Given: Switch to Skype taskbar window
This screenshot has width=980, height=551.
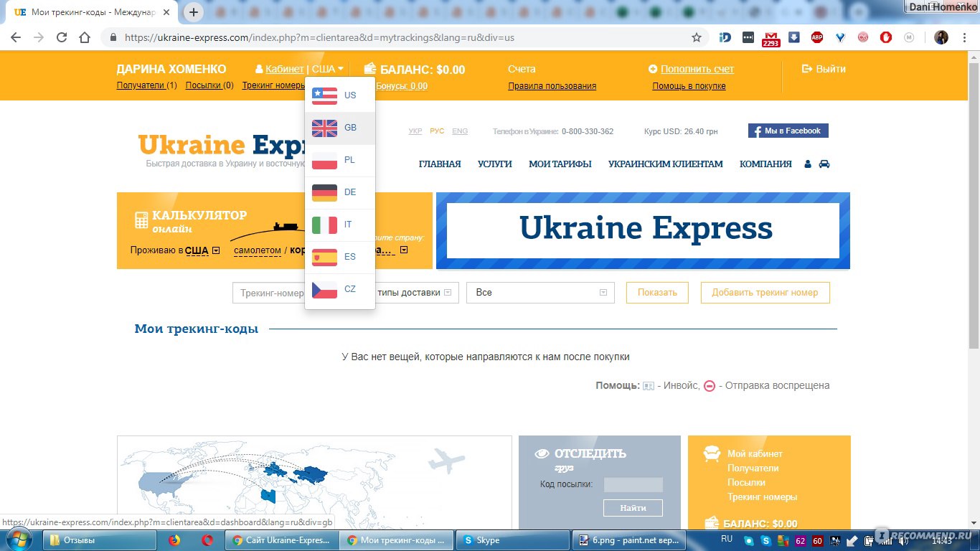Looking at the screenshot, I should point(513,540).
